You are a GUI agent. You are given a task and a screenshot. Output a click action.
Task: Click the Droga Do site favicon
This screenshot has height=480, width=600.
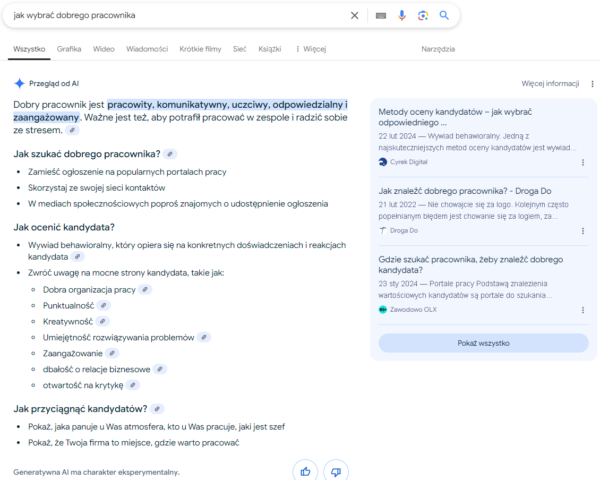coord(383,230)
